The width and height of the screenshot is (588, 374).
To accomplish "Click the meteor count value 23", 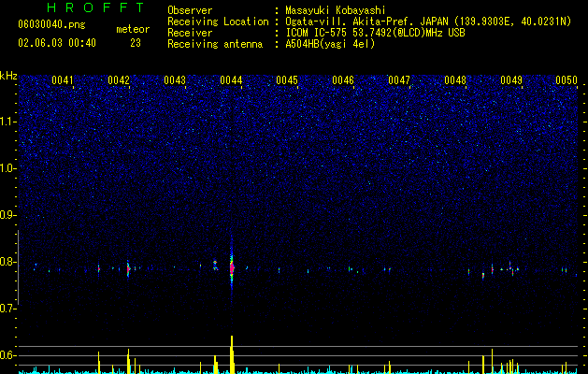I will coord(136,43).
